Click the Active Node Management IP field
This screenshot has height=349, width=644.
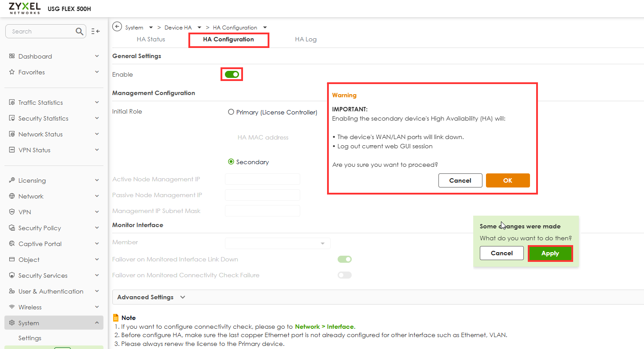pyautogui.click(x=262, y=179)
